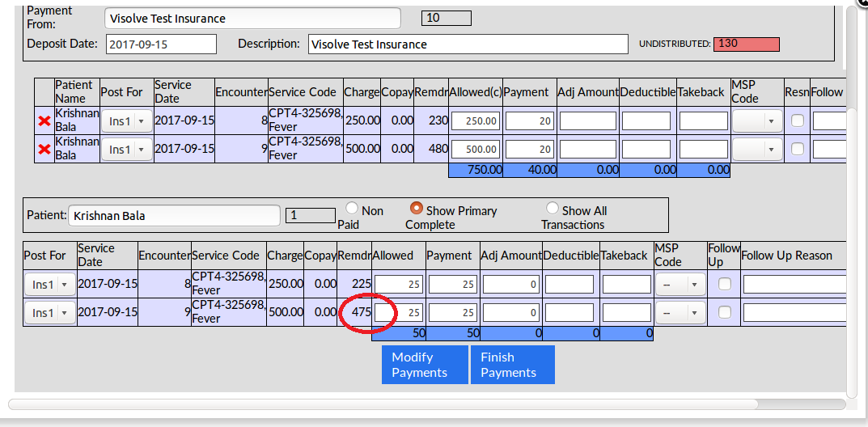Click red X delete icon for encounter 9
The image size is (868, 427).
44,150
